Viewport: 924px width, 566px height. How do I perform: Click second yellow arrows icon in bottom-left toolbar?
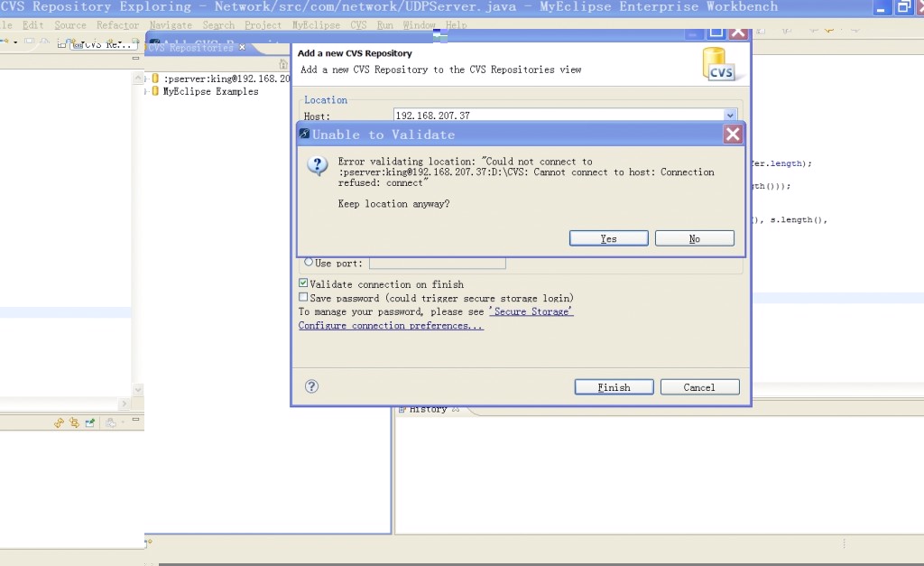(74, 422)
